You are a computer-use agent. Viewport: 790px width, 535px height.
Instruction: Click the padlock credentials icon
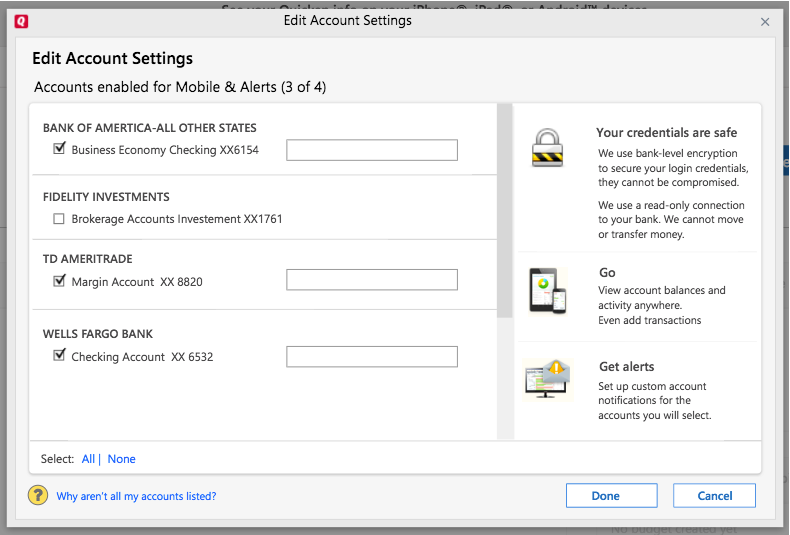(547, 148)
